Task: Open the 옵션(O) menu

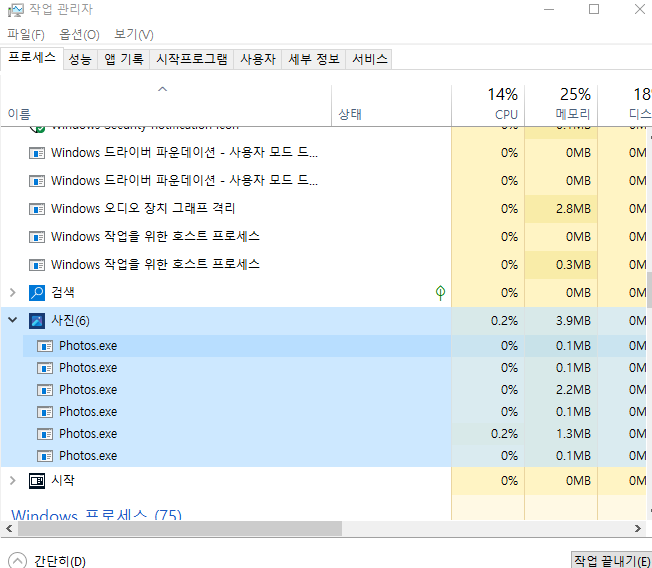Action: pos(79,35)
